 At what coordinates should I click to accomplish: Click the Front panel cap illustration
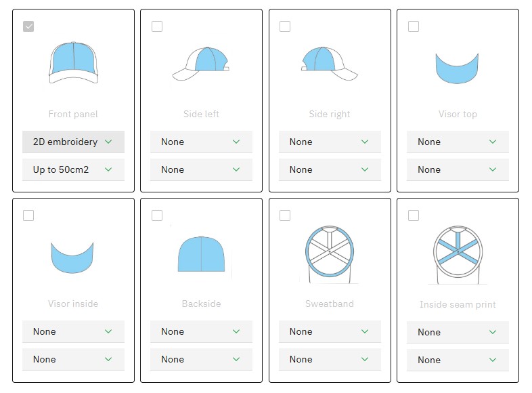73,62
